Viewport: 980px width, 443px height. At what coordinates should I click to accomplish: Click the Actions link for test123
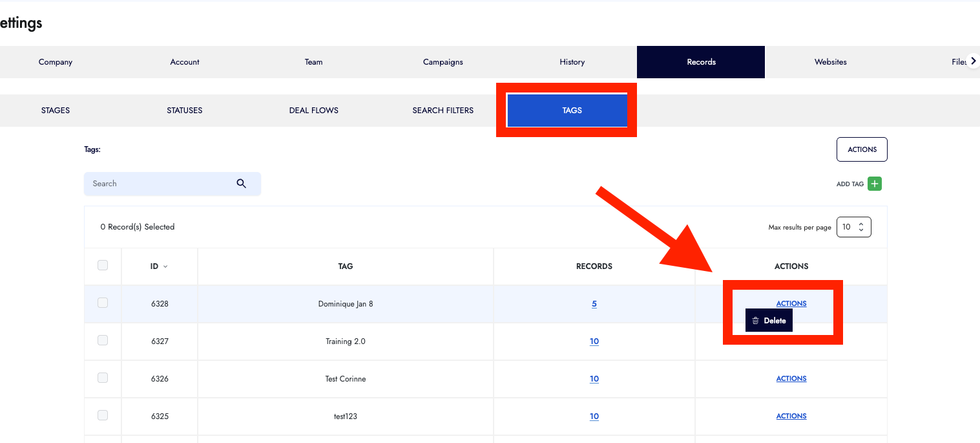pyautogui.click(x=791, y=416)
